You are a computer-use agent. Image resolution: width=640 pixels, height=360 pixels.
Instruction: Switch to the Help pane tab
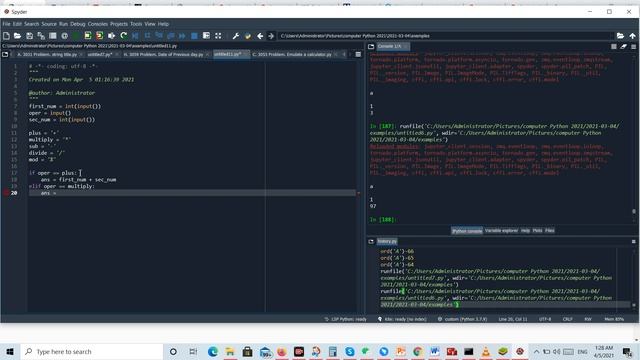[525, 231]
